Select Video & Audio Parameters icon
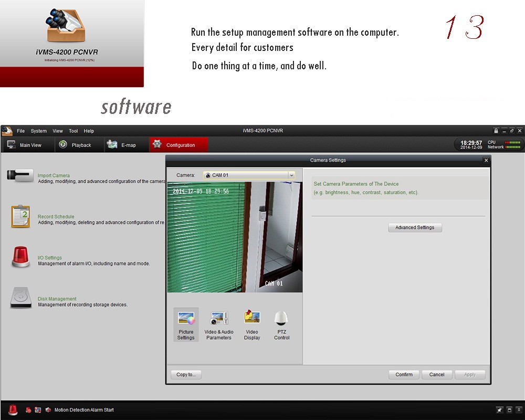Viewport: 525px width, 420px height. [x=219, y=319]
